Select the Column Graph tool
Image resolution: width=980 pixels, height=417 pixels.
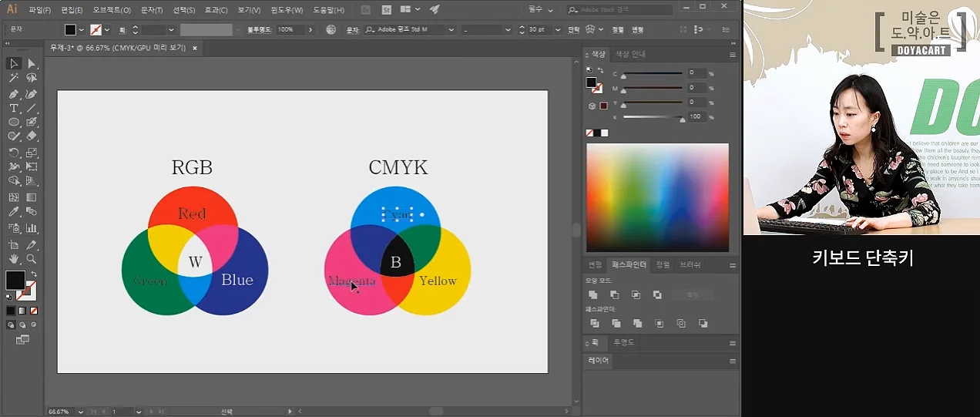point(32,228)
